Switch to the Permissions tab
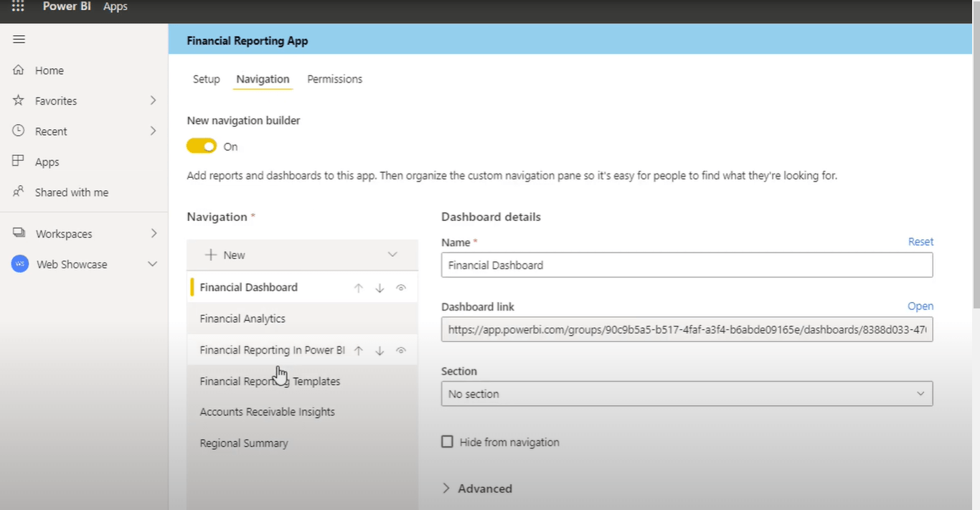This screenshot has height=510, width=980. (x=334, y=79)
